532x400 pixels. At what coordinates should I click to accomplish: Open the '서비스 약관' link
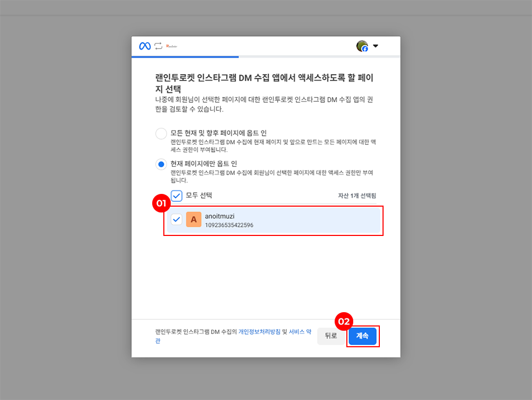coord(300,332)
